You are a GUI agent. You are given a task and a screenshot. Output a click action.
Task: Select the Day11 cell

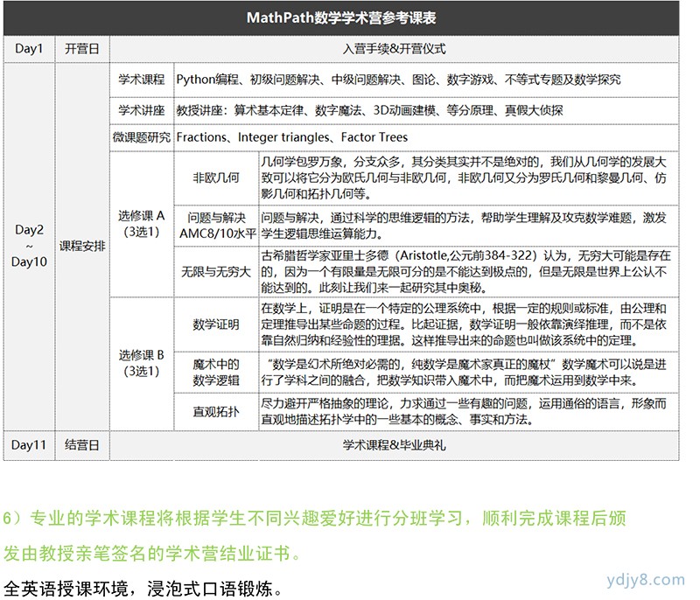click(x=29, y=445)
